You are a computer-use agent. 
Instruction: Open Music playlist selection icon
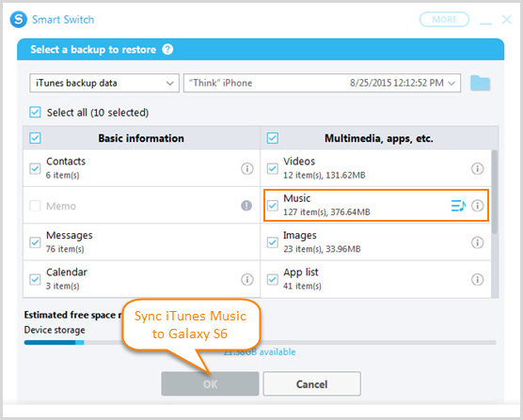tap(458, 206)
